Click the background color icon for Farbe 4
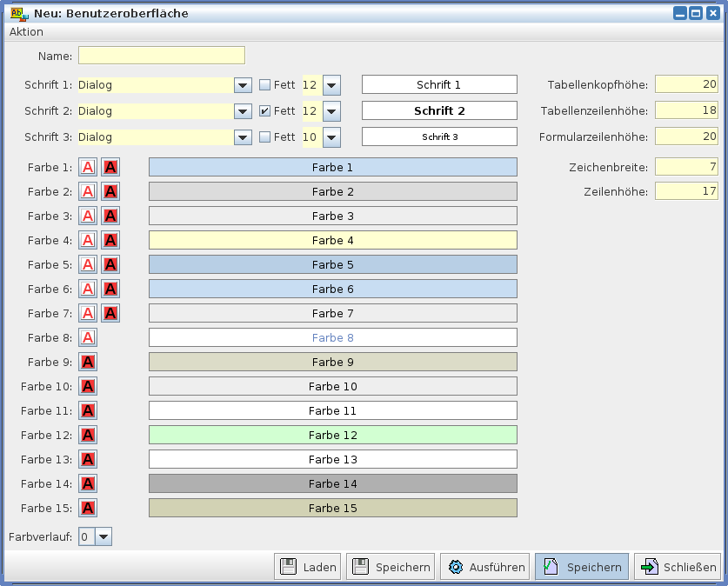Viewport: 728px width, 586px height. click(110, 240)
